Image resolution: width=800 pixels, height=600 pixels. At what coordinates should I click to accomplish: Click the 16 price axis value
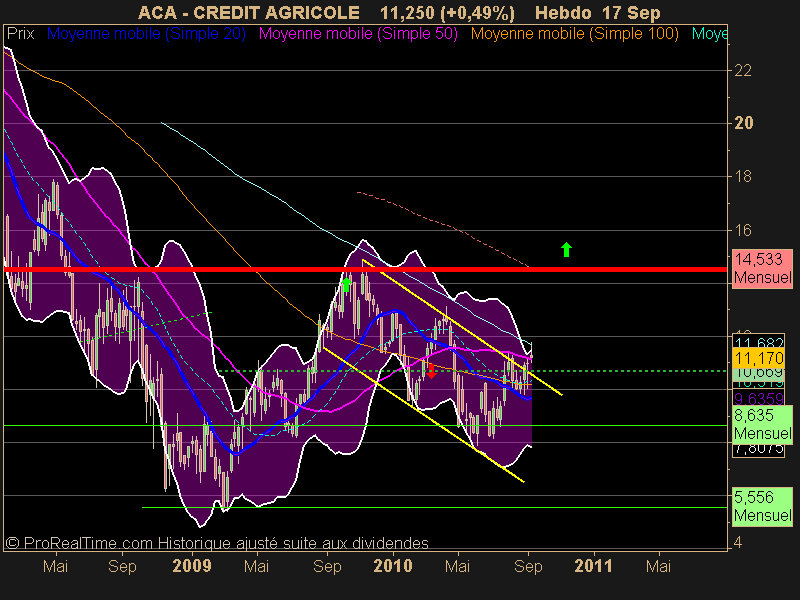(742, 230)
